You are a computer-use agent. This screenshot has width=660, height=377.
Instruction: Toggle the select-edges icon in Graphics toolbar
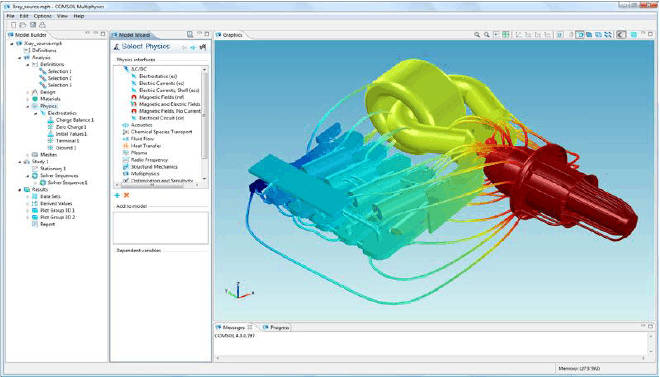pos(598,35)
